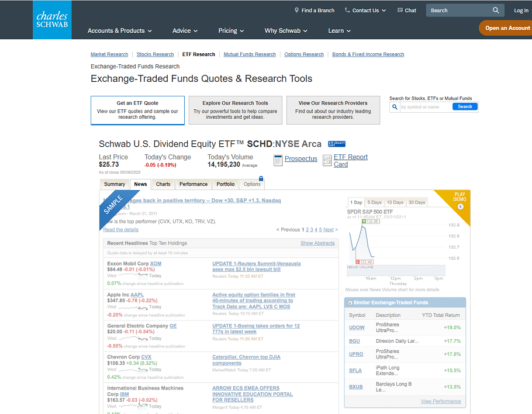
Task: Click the Open an Account button
Action: click(506, 28)
